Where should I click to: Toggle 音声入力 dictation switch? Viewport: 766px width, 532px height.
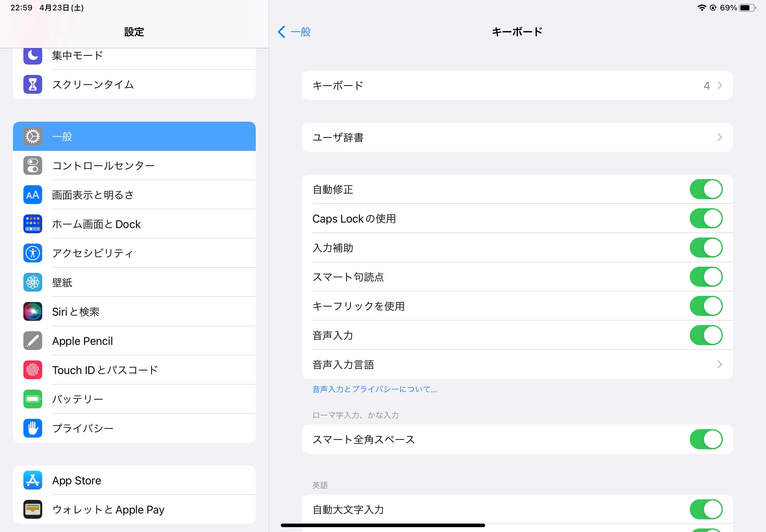click(706, 335)
